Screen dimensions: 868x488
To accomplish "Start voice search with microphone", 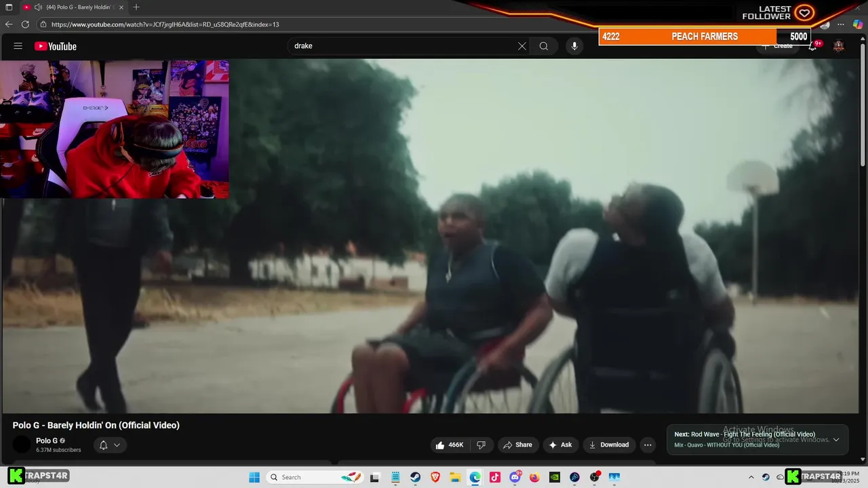I will point(574,46).
